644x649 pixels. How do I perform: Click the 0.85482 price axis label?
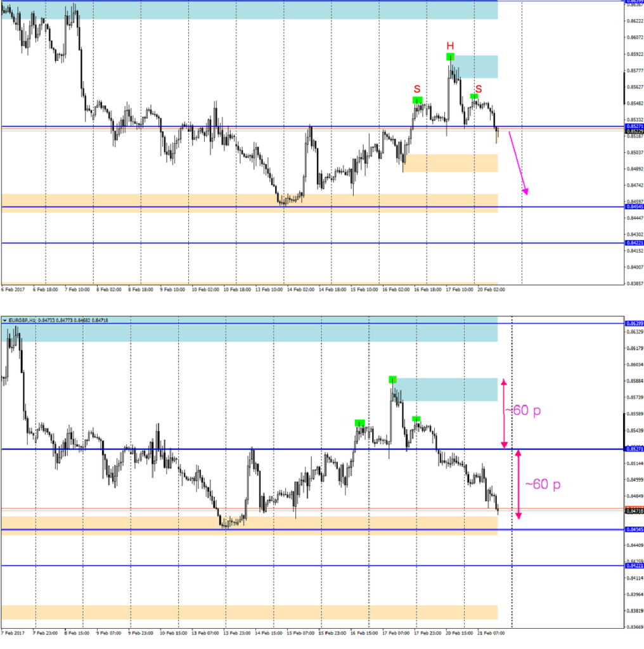click(635, 103)
